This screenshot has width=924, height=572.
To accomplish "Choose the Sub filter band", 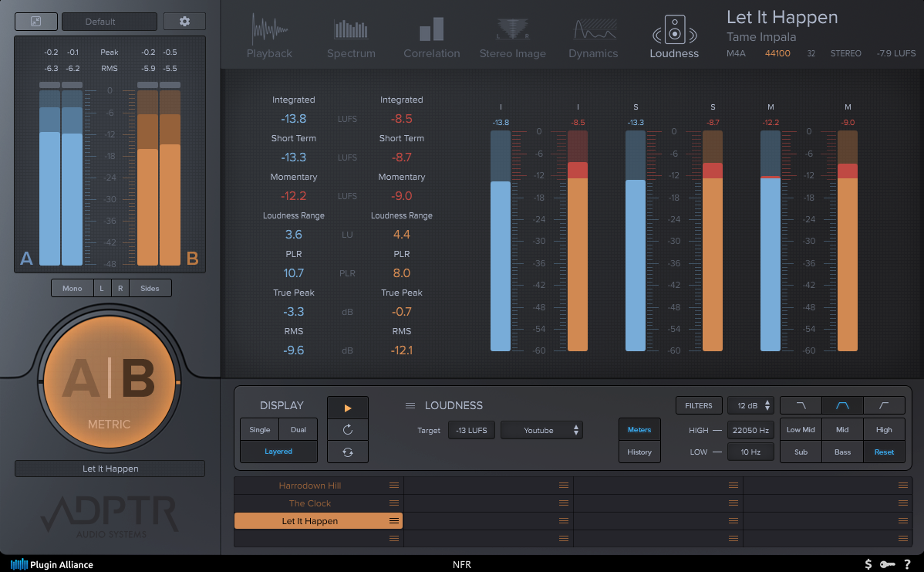I will (x=801, y=452).
